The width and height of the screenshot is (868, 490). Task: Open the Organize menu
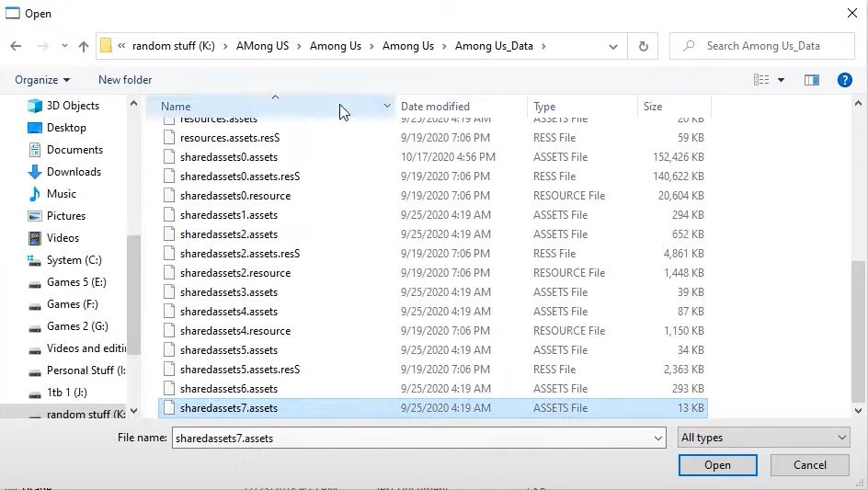pyautogui.click(x=42, y=80)
